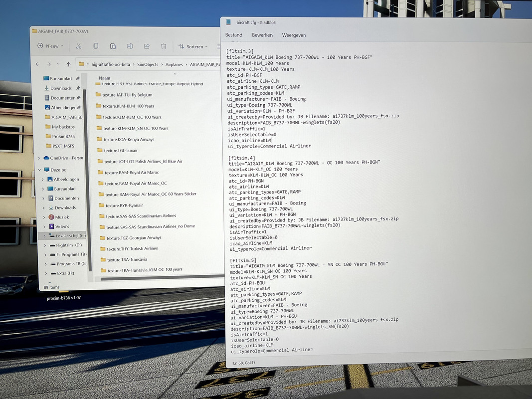532x399 pixels.
Task: Select folder texture.RYR-Ryanair
Action: point(121,205)
